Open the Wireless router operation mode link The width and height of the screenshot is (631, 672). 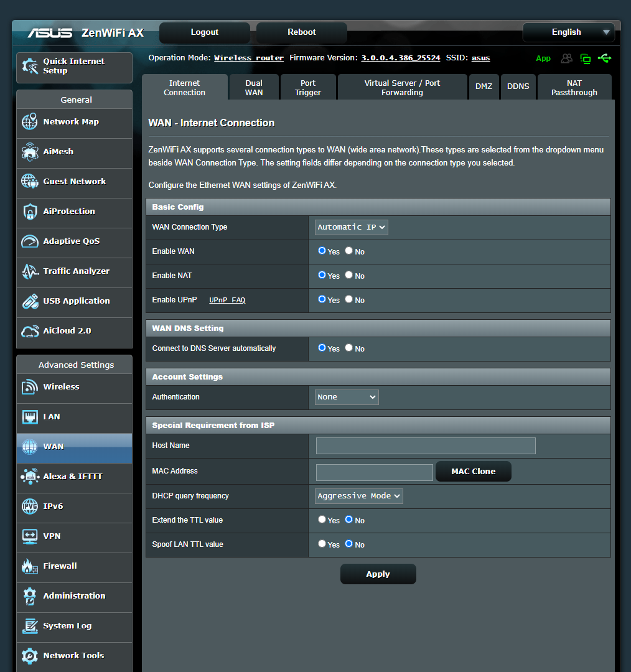[249, 58]
